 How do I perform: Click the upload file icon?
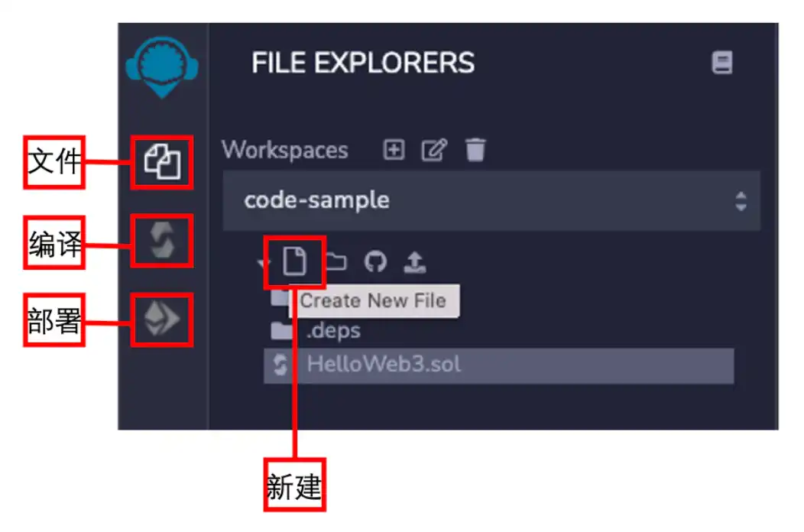415,262
